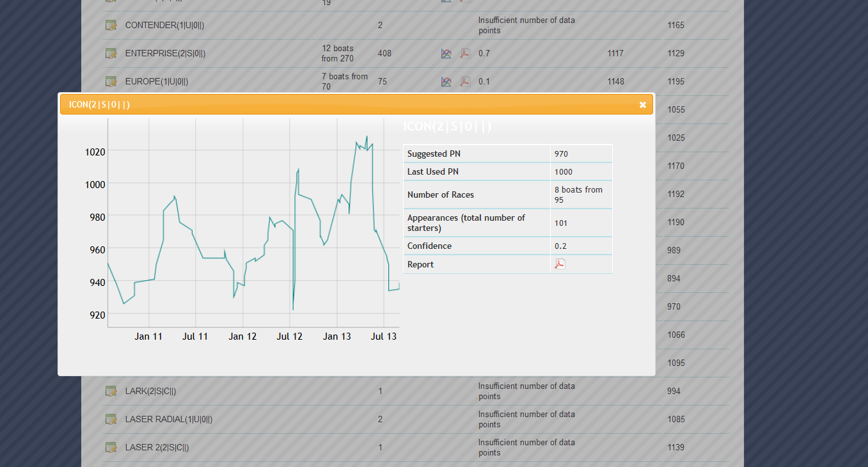This screenshot has width=868, height=467.
Task: Click the Report label
Action: [x=420, y=265]
